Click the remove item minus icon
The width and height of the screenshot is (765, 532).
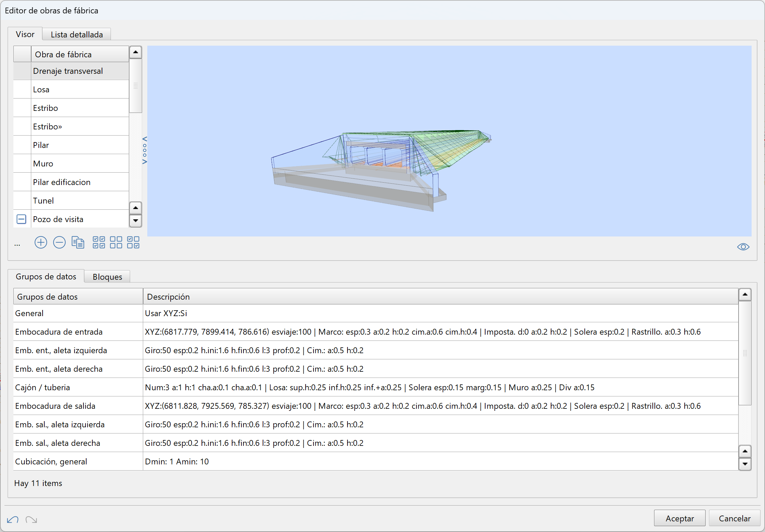[59, 242]
